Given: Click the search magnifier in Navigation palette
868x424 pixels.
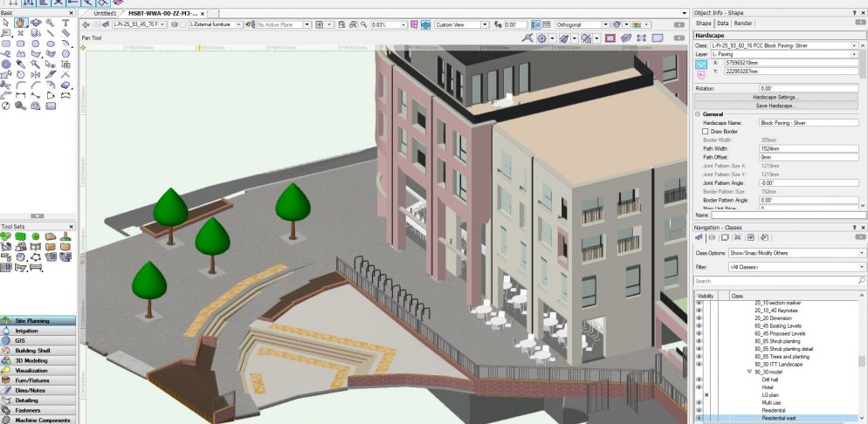Looking at the screenshot, I should click(x=861, y=281).
